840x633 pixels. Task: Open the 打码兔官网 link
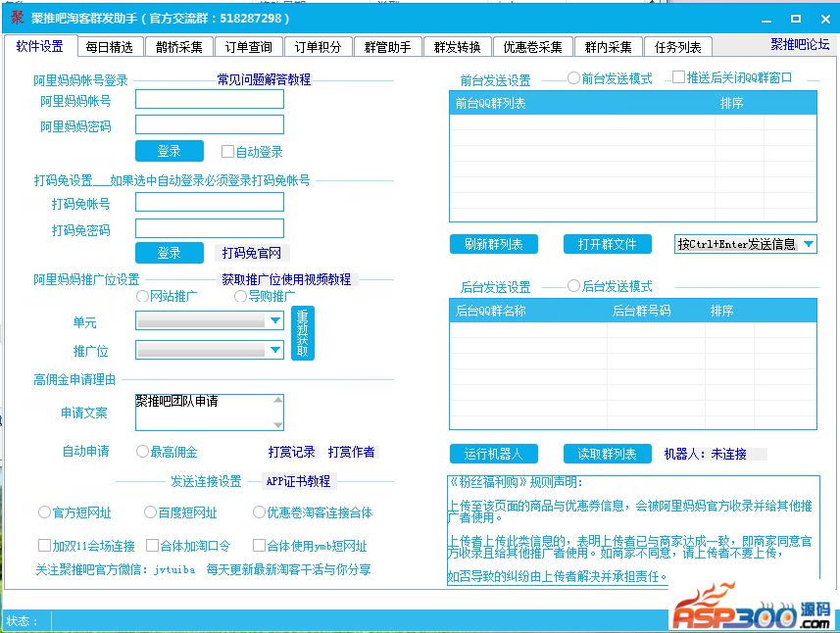click(x=252, y=253)
